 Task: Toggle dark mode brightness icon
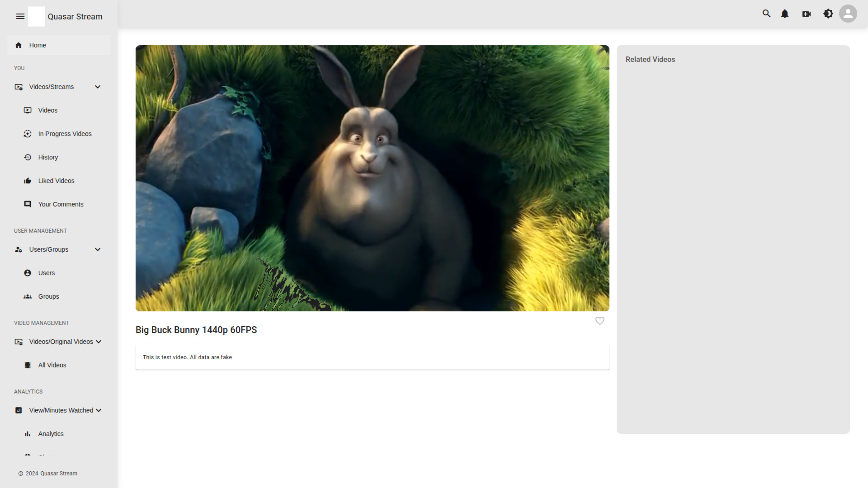(x=828, y=14)
